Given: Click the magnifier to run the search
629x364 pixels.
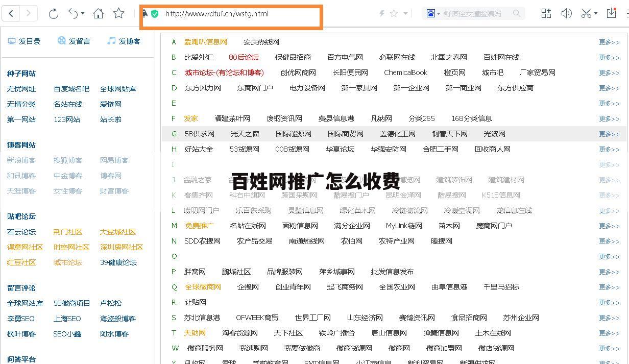Looking at the screenshot, I should point(516,13).
